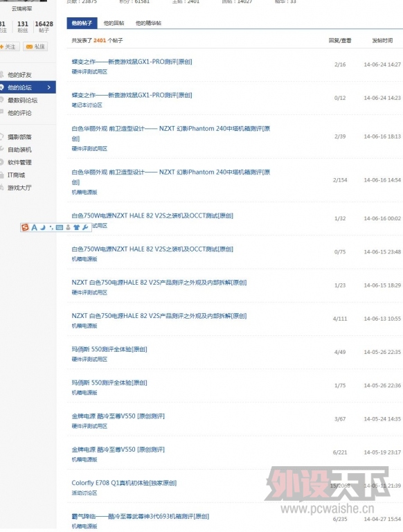Click the 关注 follow button
The height and width of the screenshot is (532, 403).
(9, 46)
